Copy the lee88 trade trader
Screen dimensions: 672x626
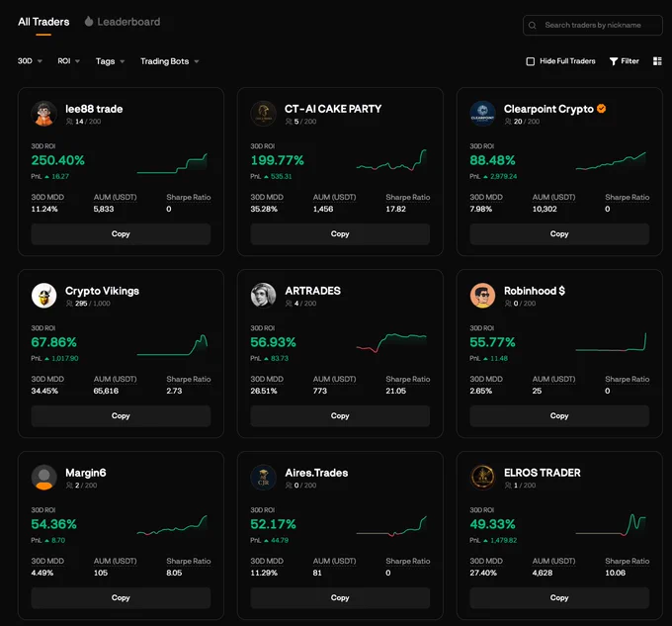tap(121, 234)
